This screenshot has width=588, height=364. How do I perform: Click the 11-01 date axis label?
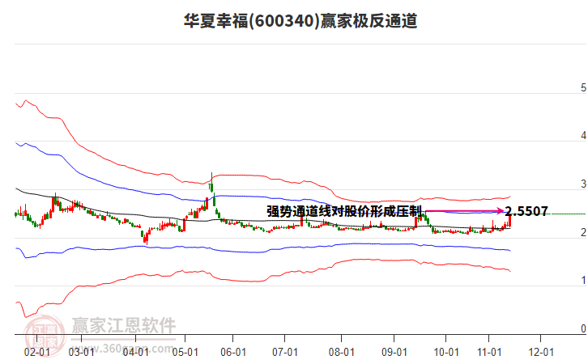coord(489,352)
